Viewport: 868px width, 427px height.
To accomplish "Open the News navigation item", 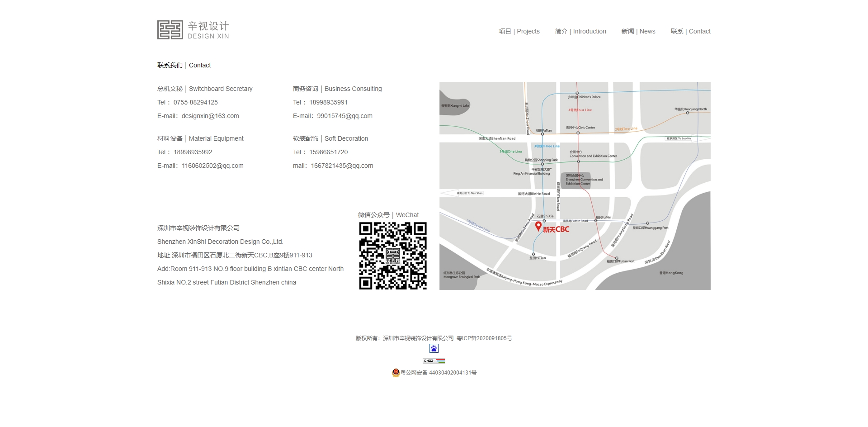I will 638,31.
